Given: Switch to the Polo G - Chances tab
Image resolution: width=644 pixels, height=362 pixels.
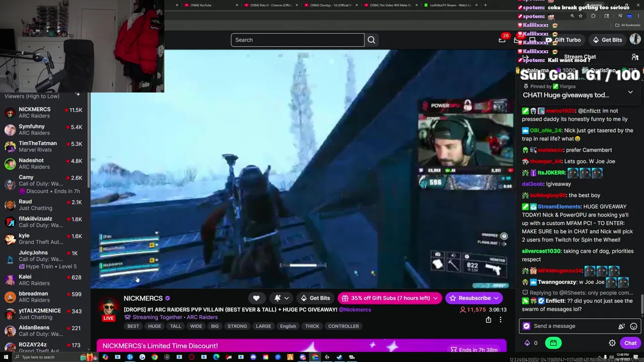Looking at the screenshot, I should [272, 5].
